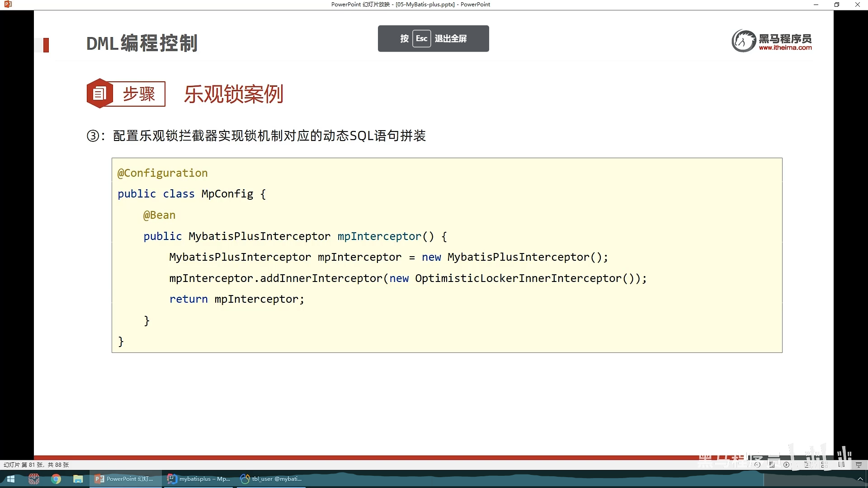The image size is (868, 488).
Task: Switch to Reading view icon
Action: 841,465
